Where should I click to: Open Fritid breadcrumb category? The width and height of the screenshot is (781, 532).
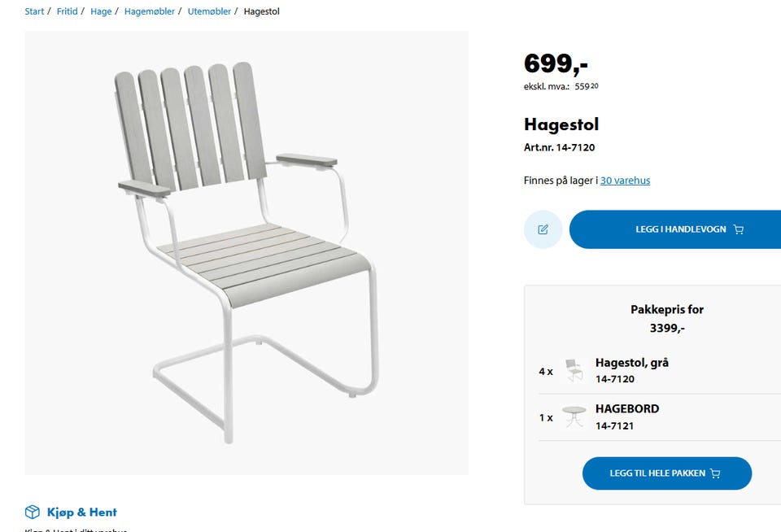click(67, 11)
